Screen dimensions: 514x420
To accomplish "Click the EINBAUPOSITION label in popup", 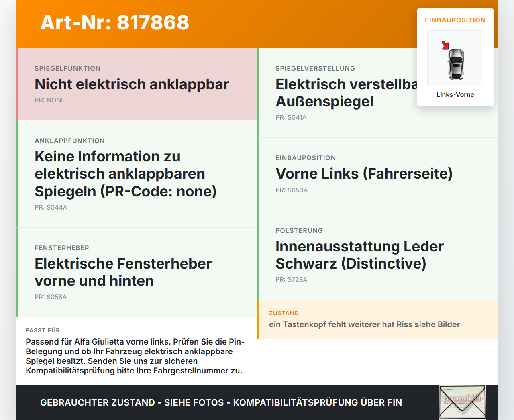I will [x=455, y=20].
